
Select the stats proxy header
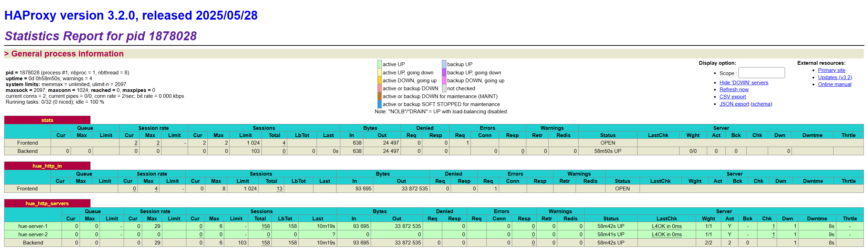point(47,120)
